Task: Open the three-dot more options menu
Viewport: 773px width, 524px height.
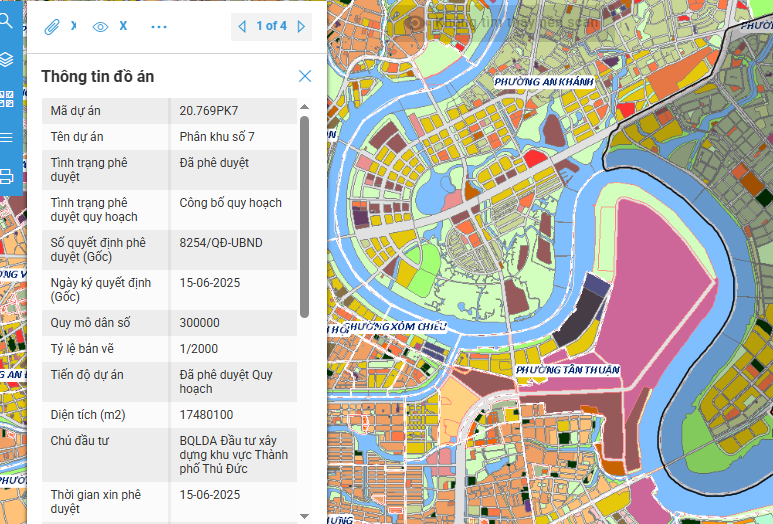Action: [x=159, y=26]
